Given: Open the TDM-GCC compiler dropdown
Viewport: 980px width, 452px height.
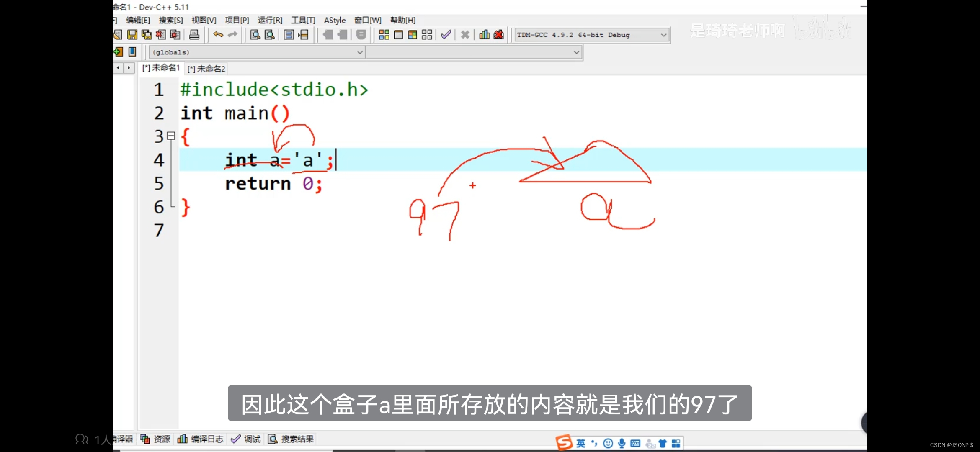Looking at the screenshot, I should coord(663,35).
